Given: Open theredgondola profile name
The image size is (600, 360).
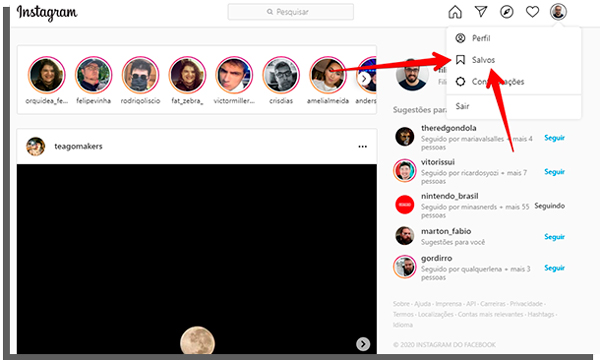Looking at the screenshot, I should pos(448,128).
